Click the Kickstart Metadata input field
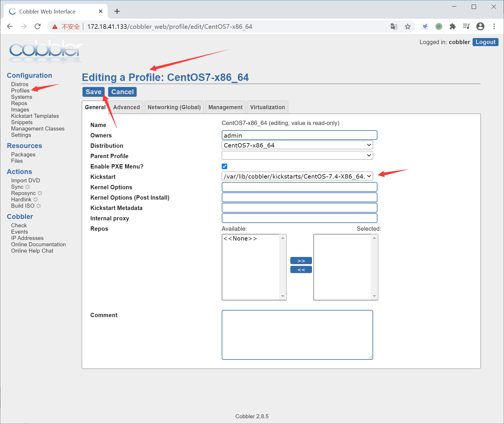The height and width of the screenshot is (424, 504). (299, 208)
